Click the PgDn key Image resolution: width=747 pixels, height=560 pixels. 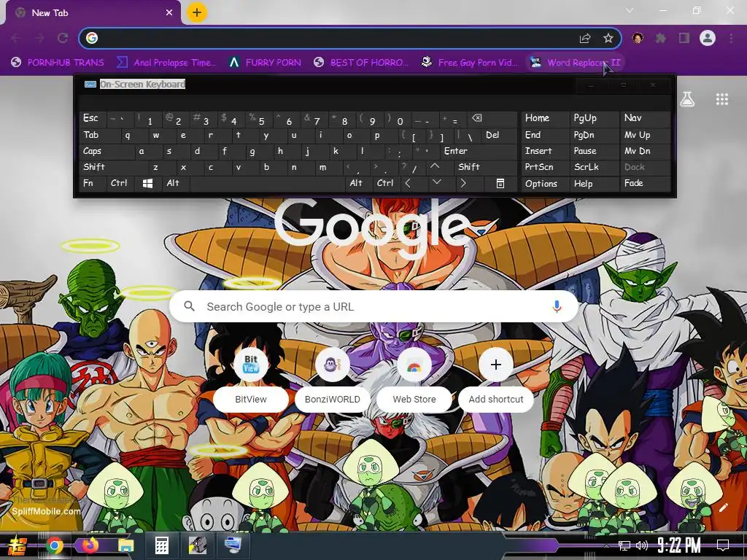594,135
